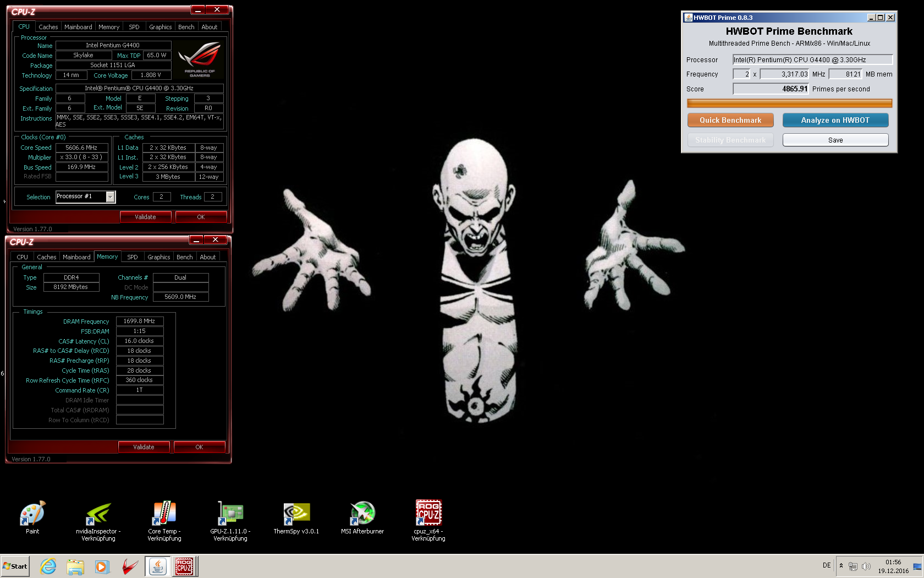This screenshot has width=924, height=578.
Task: Open SPD tab in top CPU-Z window
Action: [134, 27]
